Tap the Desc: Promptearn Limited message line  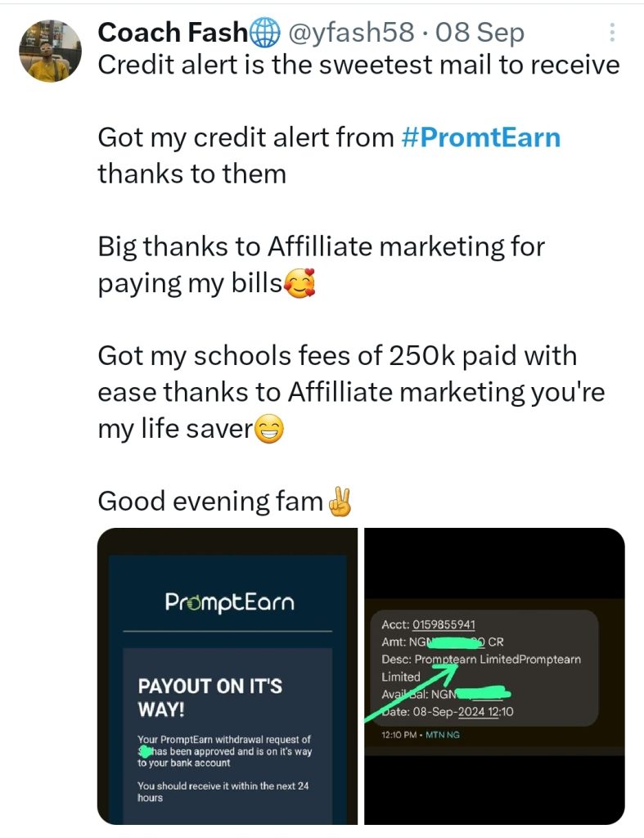(481, 668)
